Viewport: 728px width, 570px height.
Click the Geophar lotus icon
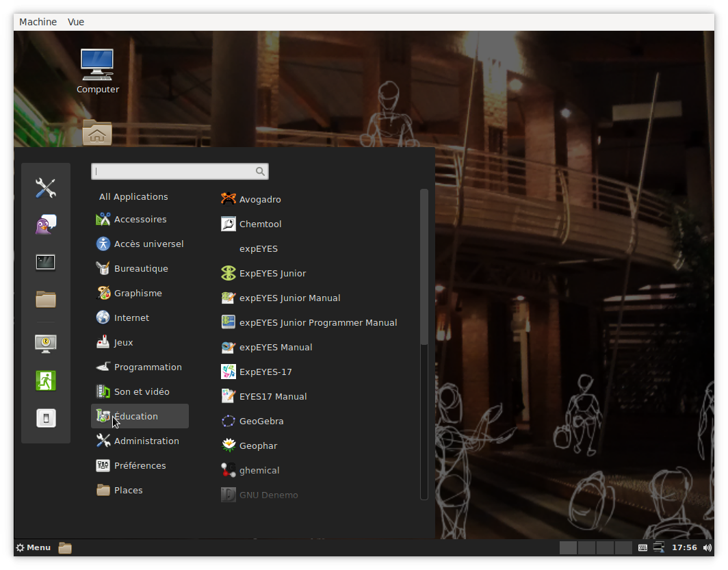coord(228,445)
